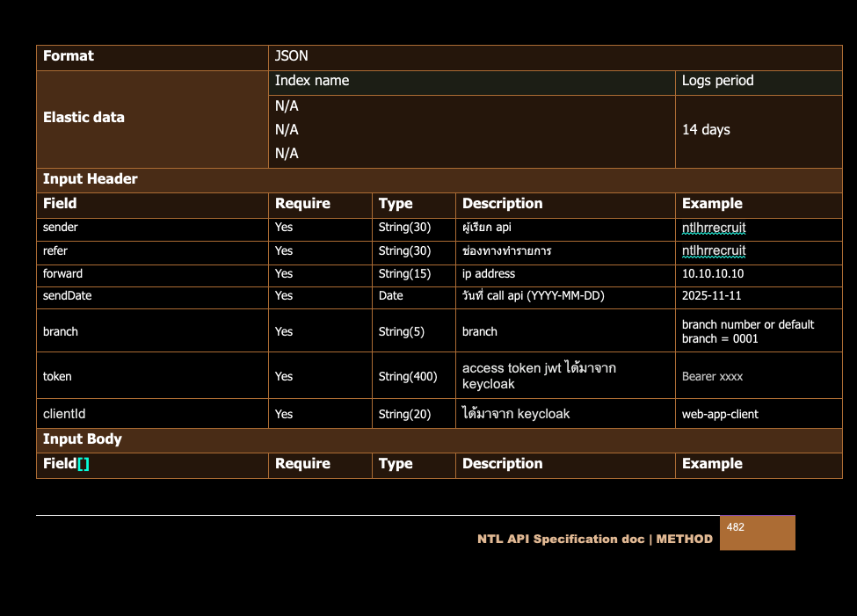Click the "Input Header" section heading
The height and width of the screenshot is (616, 857).
91,179
